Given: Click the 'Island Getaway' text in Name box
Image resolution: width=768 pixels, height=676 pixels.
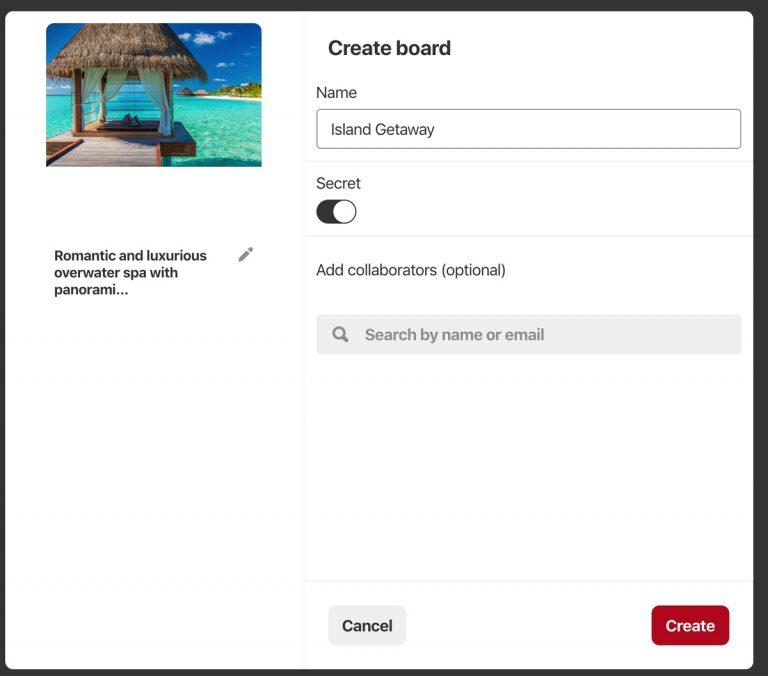Looking at the screenshot, I should point(383,129).
